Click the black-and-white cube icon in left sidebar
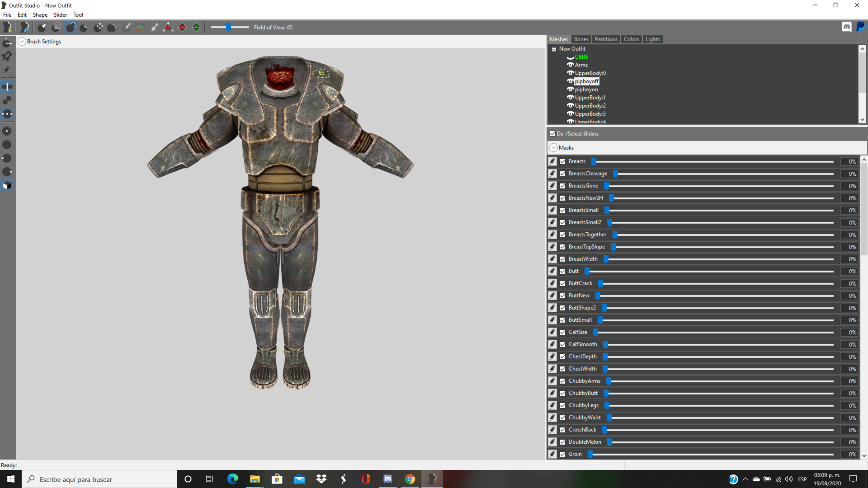Screen dimensions: 868x488 (x=7, y=185)
